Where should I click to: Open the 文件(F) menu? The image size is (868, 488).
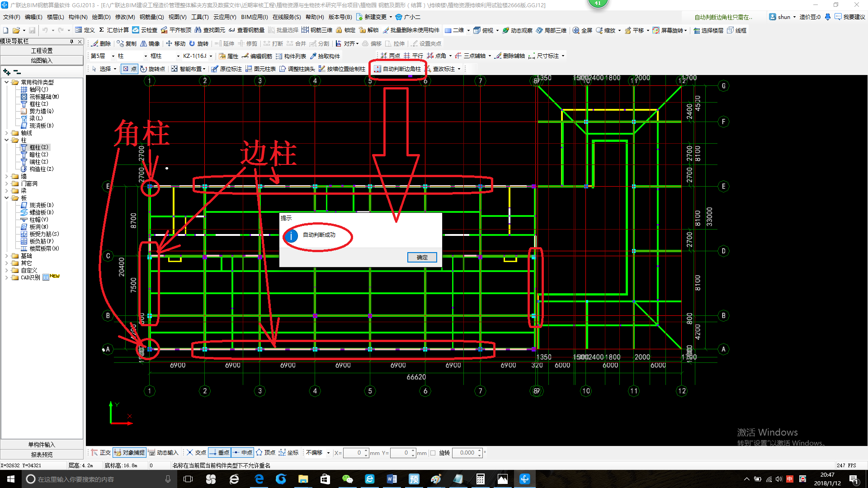[x=12, y=17]
